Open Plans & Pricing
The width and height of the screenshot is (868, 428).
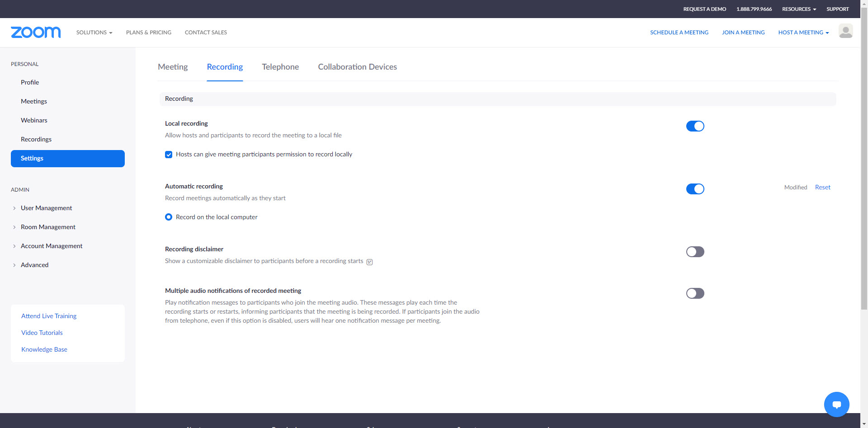149,33
